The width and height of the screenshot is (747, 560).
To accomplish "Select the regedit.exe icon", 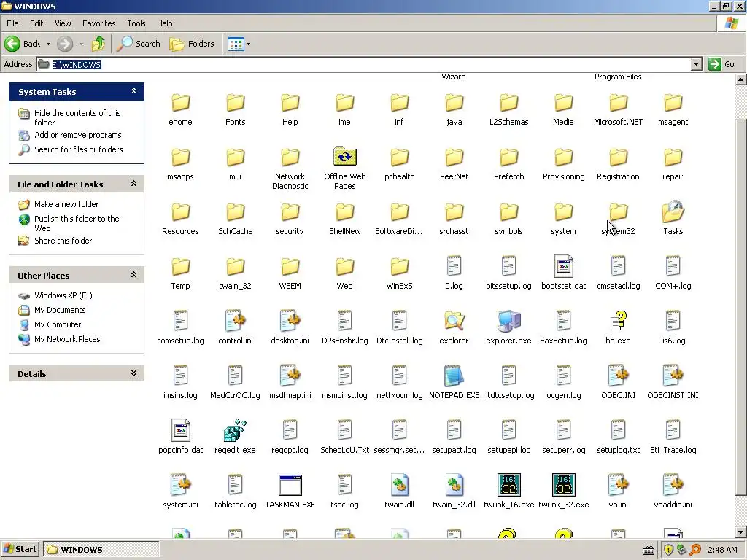I will click(x=236, y=430).
